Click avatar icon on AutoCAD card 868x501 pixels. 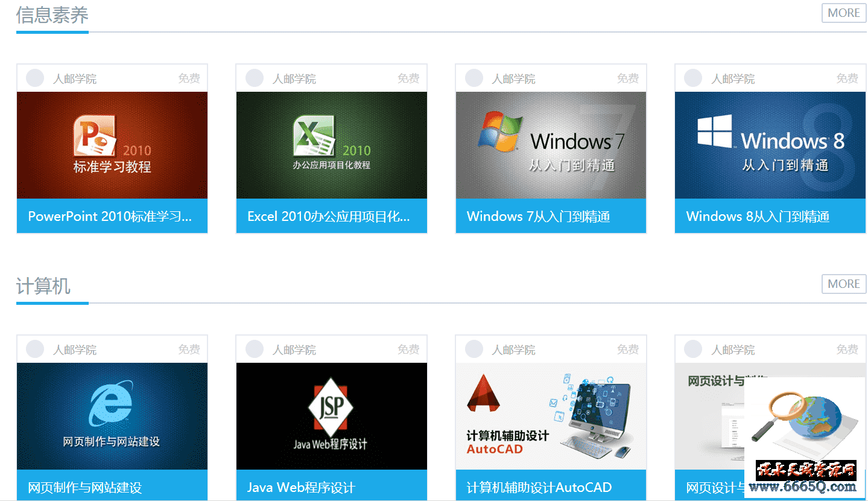pyautogui.click(x=474, y=349)
